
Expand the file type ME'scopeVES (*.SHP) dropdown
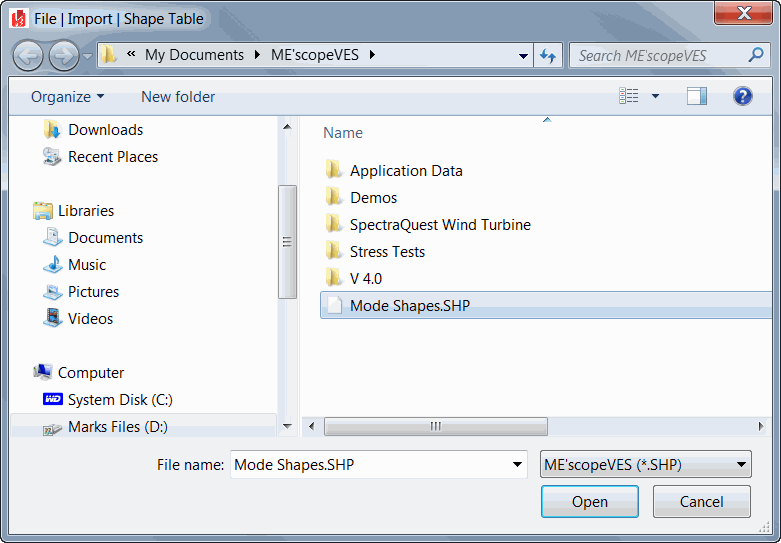[x=646, y=464]
